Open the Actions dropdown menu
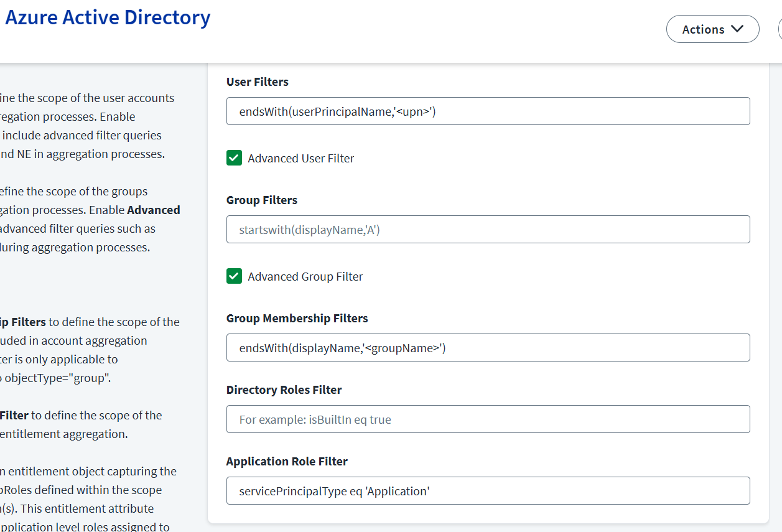 712,29
